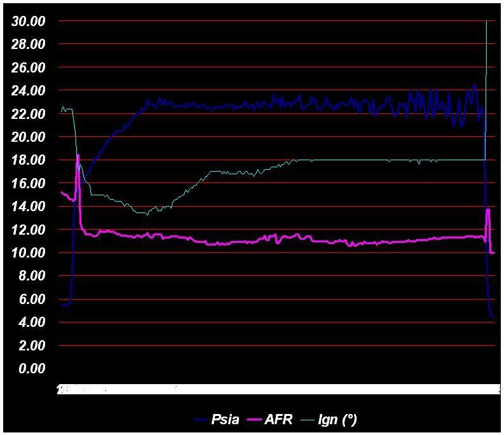Select the Psia legend label
The width and height of the screenshot is (504, 435).
225,419
